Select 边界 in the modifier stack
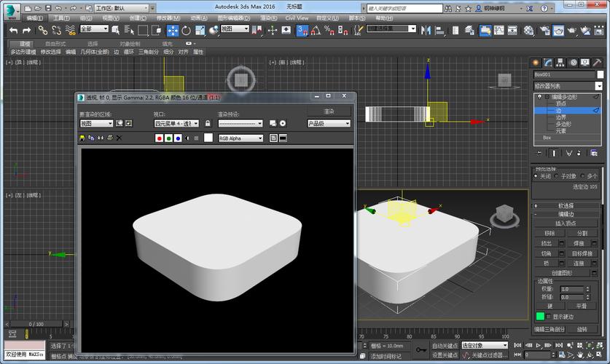Image resolution: width=610 pixels, height=364 pixels. tap(560, 116)
